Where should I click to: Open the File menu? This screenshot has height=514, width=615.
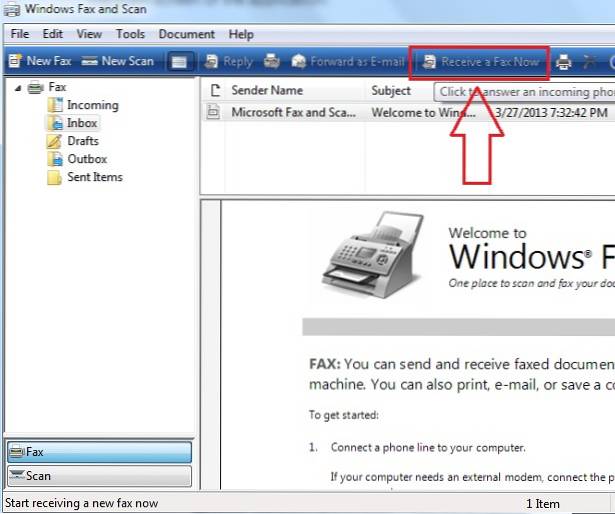pyautogui.click(x=20, y=34)
